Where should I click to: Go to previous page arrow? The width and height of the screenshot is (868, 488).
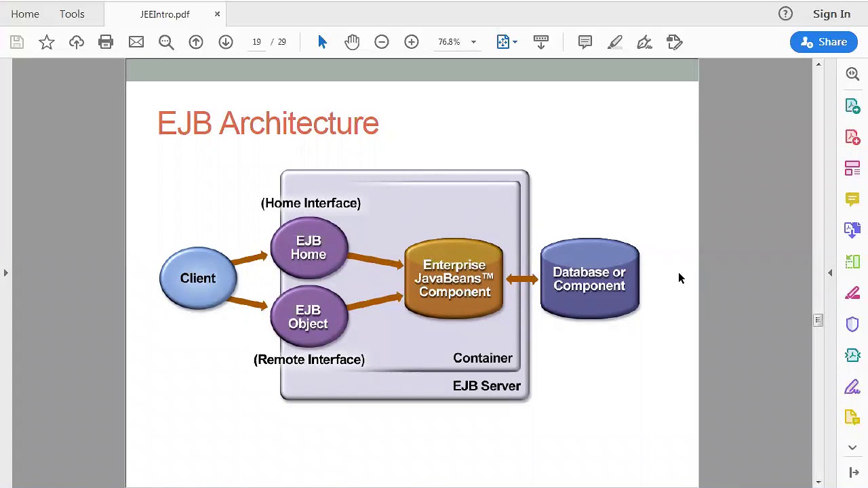[x=196, y=42]
